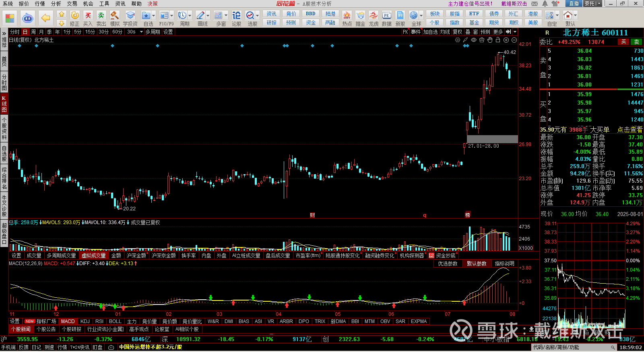Zoom out chart with minus icon
This screenshot has width=644, height=352.
click(x=514, y=40)
